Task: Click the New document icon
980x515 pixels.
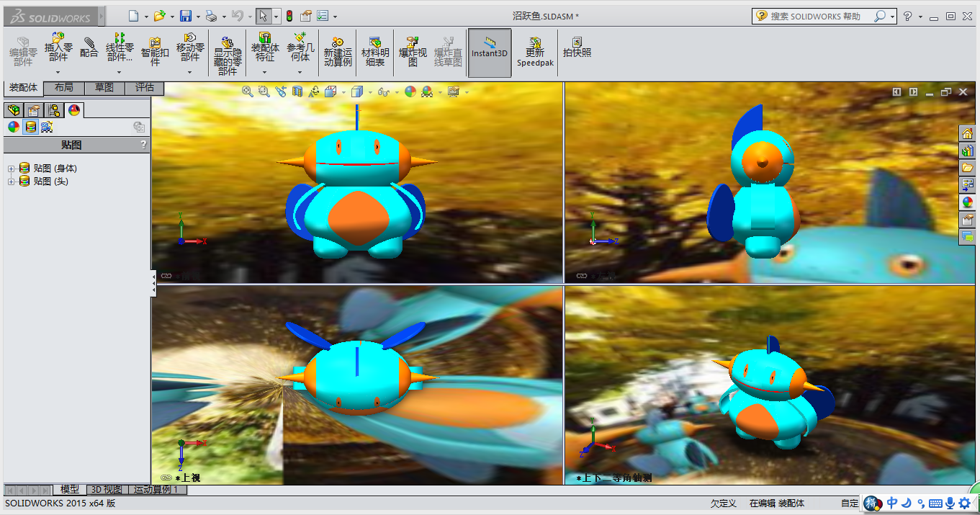Action: [x=133, y=16]
